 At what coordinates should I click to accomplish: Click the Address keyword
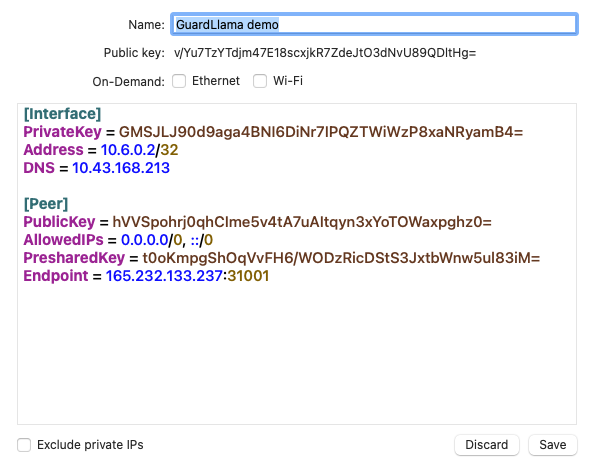(53, 150)
